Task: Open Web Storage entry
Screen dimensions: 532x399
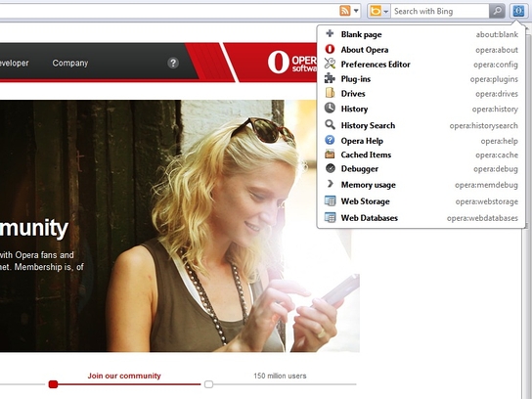Action: (421, 201)
